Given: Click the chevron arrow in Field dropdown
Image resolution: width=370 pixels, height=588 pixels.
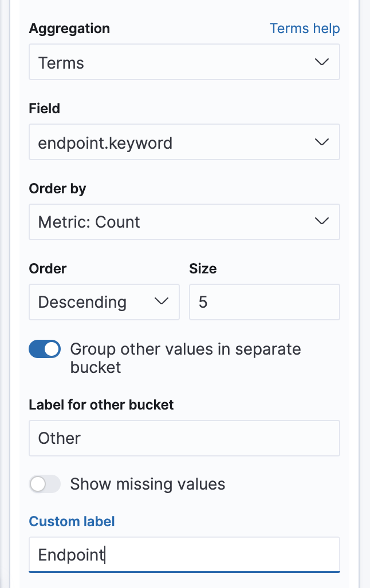Looking at the screenshot, I should tap(322, 142).
